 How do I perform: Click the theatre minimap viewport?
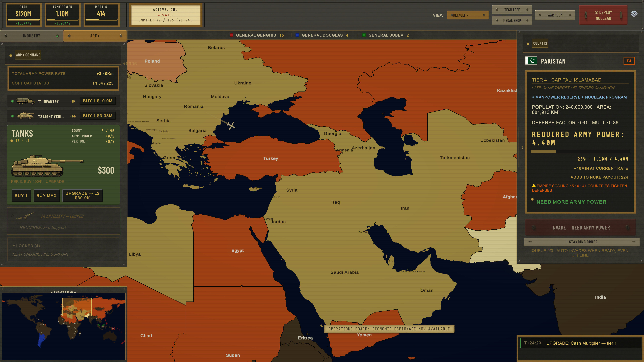pos(77,307)
